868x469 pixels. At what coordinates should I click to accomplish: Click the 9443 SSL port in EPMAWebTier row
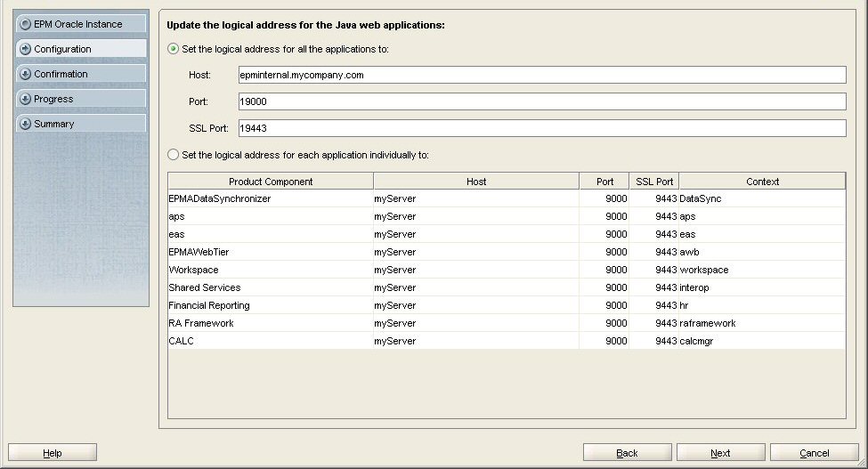tap(654, 252)
